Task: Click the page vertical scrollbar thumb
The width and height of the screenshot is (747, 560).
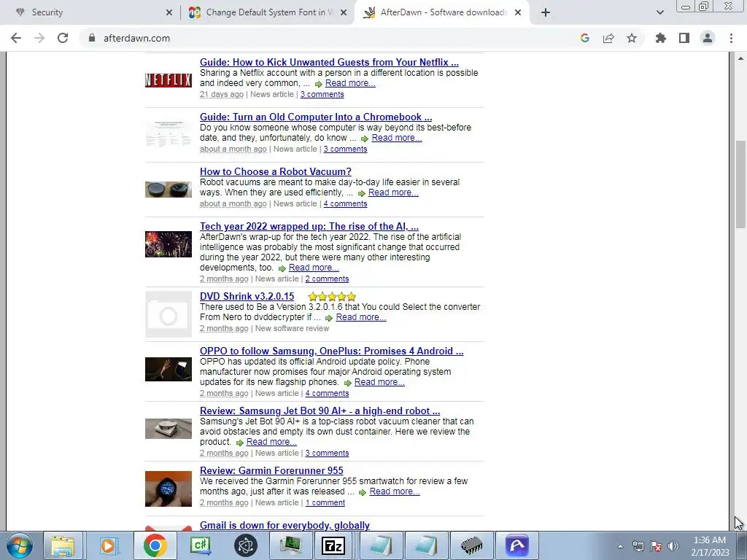Action: (x=740, y=184)
